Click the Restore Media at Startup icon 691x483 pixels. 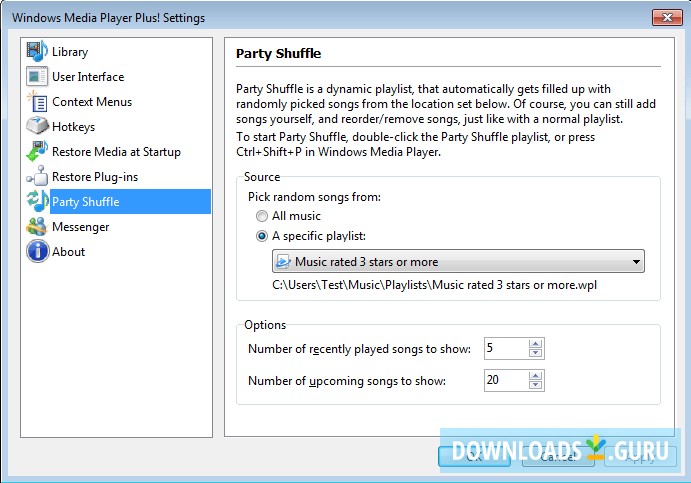pyautogui.click(x=37, y=151)
